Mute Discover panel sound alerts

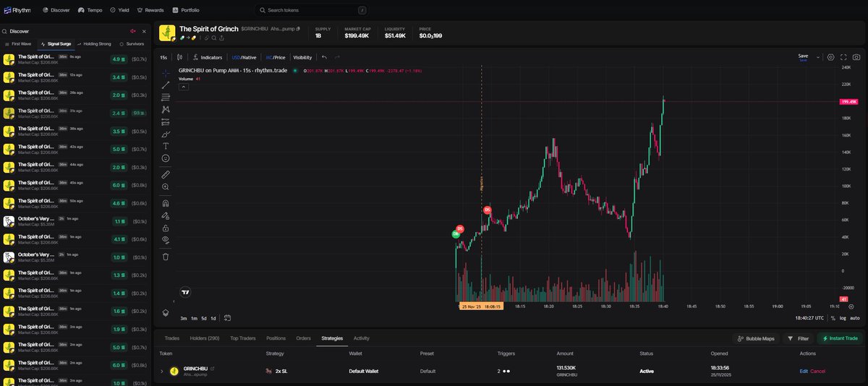tap(132, 31)
